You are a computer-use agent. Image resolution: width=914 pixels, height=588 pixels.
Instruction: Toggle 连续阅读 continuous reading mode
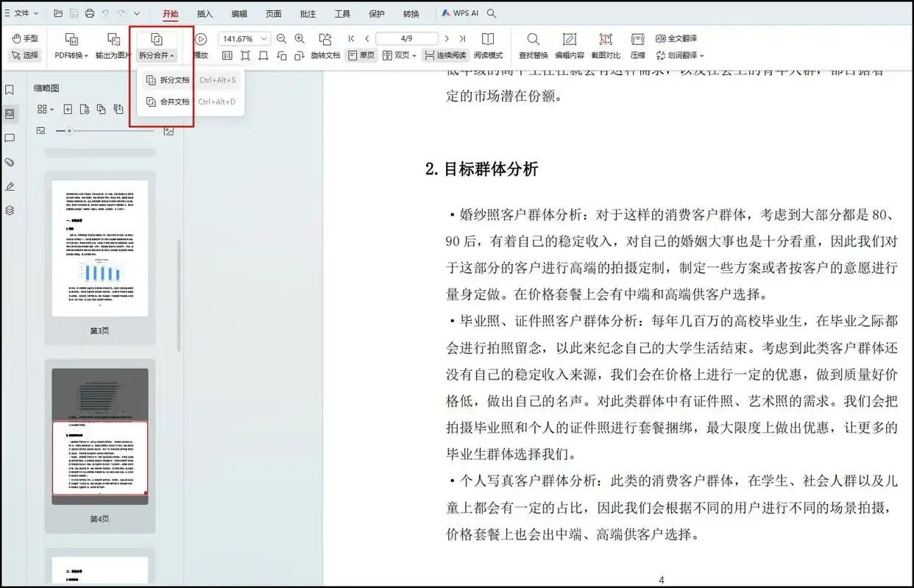[x=445, y=55]
